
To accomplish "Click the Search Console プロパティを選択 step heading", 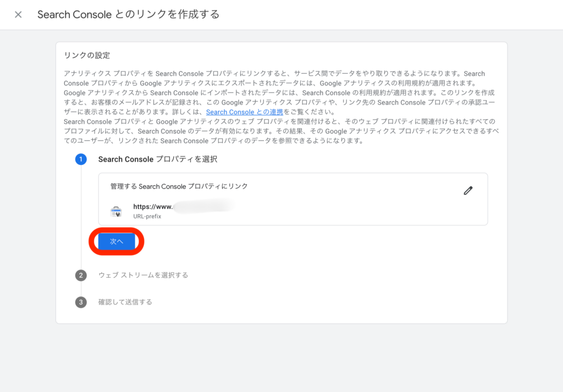I will tap(158, 159).
